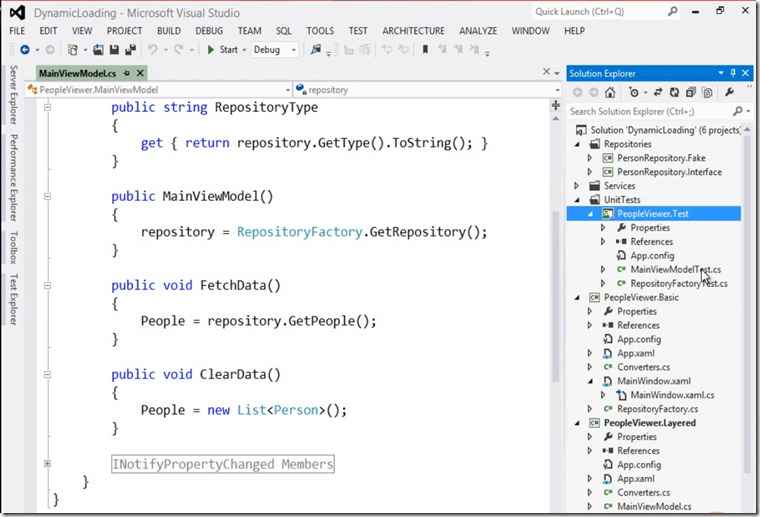Open the Toolbox side tab

tap(14, 247)
